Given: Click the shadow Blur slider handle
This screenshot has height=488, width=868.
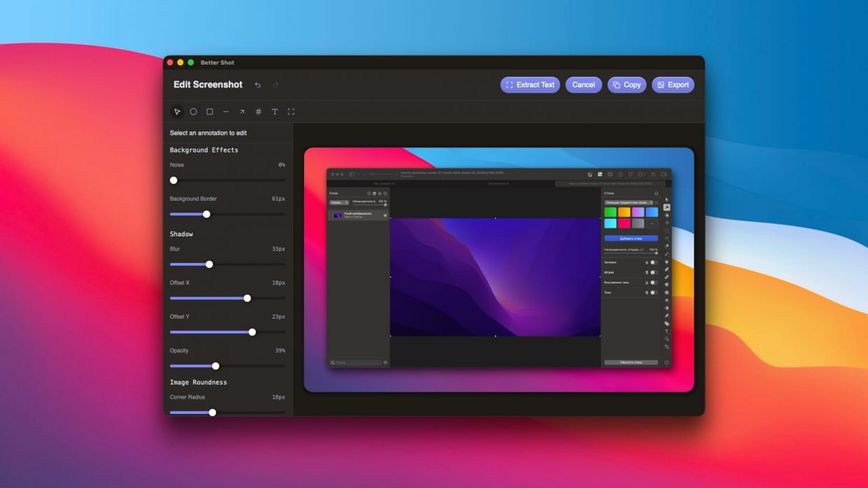Looking at the screenshot, I should coord(209,264).
